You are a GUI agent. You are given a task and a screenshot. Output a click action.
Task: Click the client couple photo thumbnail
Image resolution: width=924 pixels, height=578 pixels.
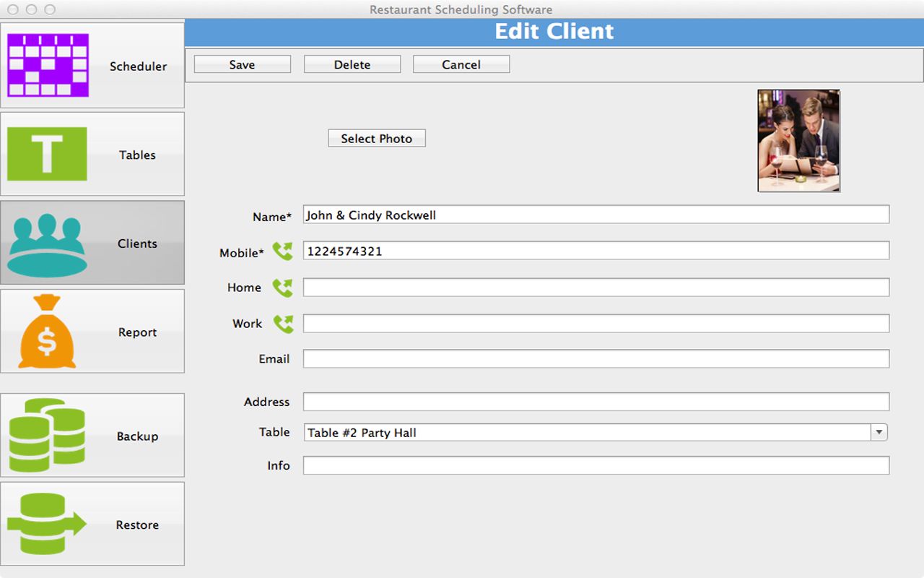coord(798,141)
